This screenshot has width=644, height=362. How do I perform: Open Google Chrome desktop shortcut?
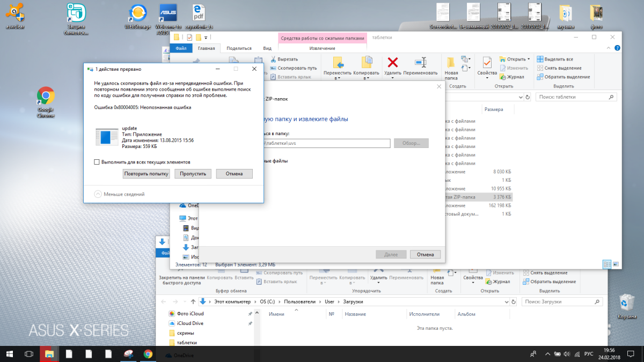46,97
